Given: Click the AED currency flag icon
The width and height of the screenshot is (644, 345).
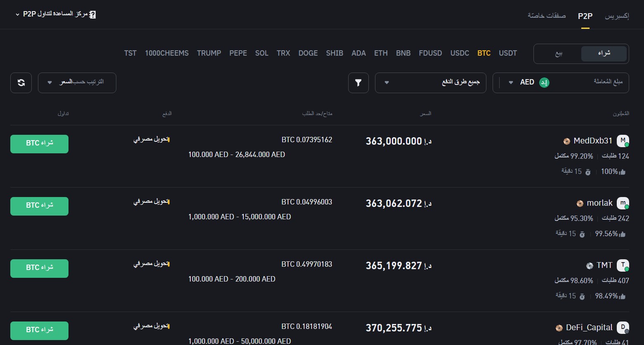Looking at the screenshot, I should [x=544, y=82].
